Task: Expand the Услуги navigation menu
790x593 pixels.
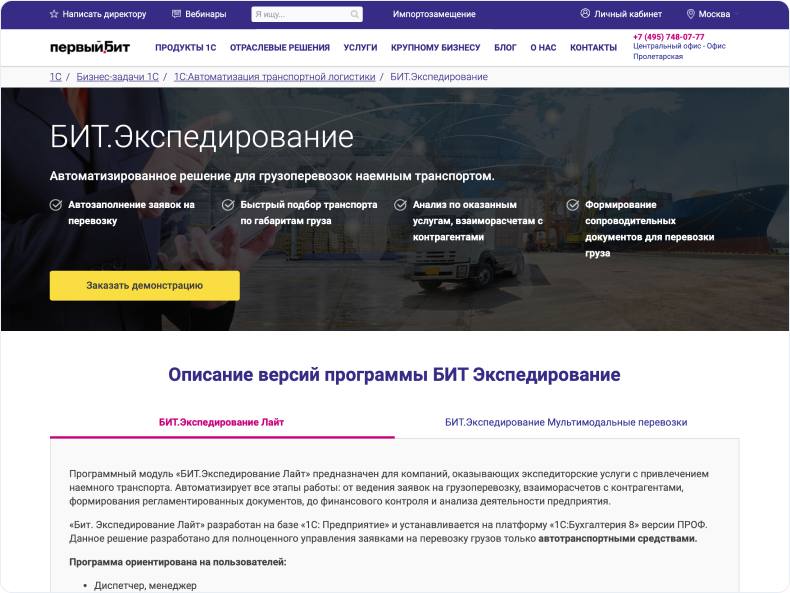Action: tap(360, 48)
